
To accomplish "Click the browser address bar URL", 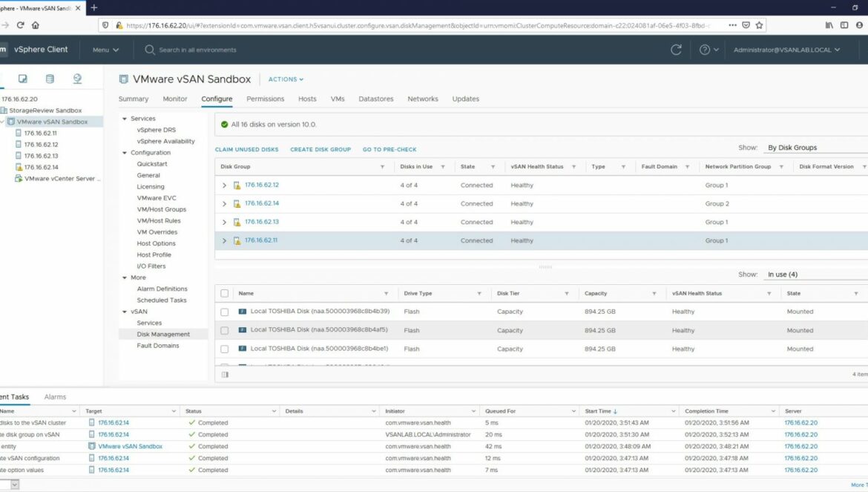I will (418, 25).
